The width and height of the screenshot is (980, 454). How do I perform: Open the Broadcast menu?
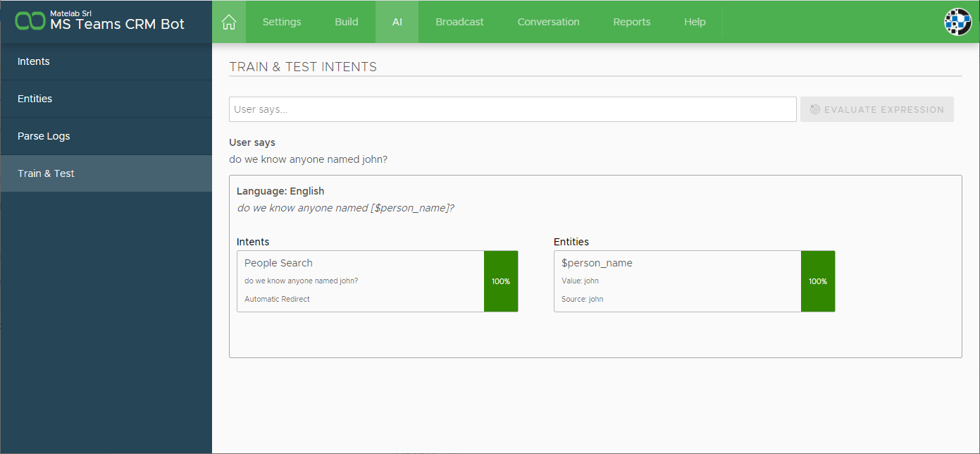(x=459, y=22)
